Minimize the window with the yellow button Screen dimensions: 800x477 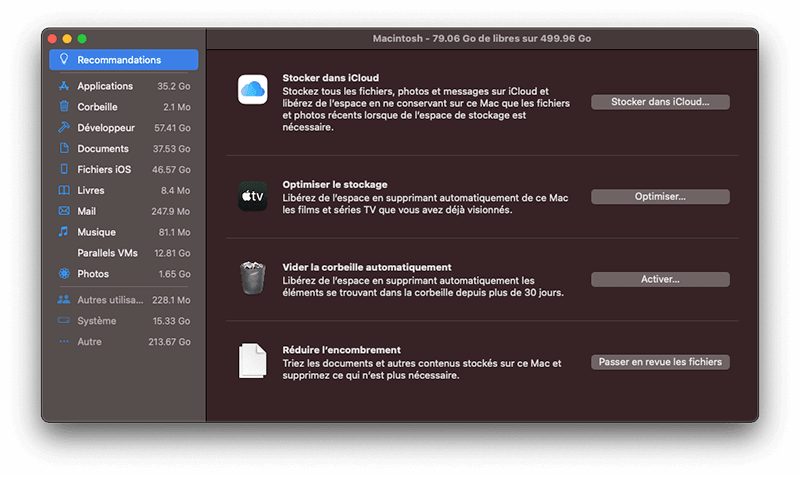[67, 38]
